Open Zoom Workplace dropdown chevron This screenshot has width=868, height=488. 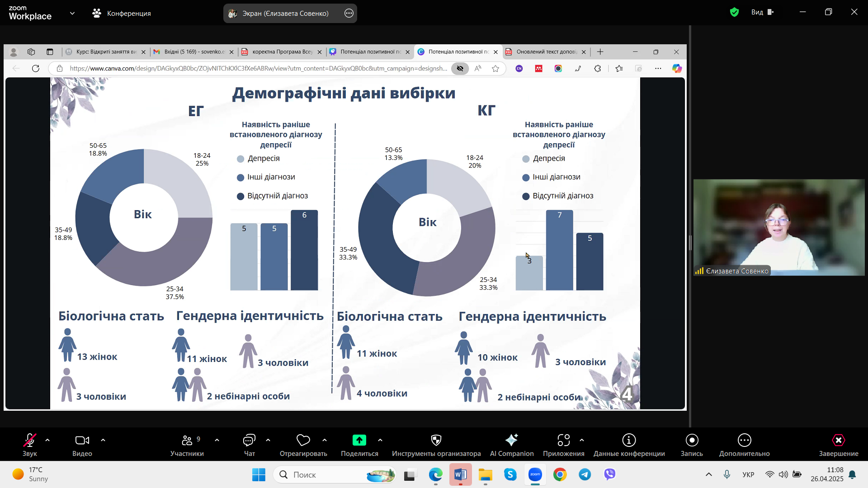pyautogui.click(x=72, y=14)
